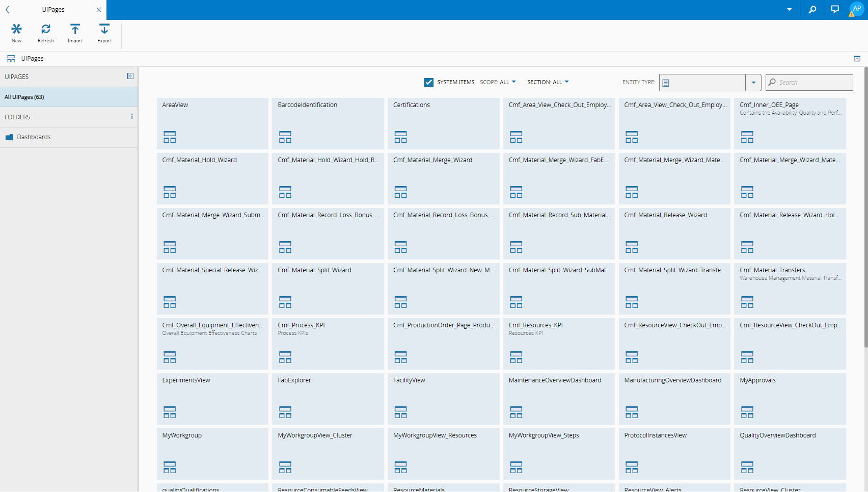This screenshot has width=868, height=492.
Task: Open the FOLDERS more options menu
Action: pos(132,117)
